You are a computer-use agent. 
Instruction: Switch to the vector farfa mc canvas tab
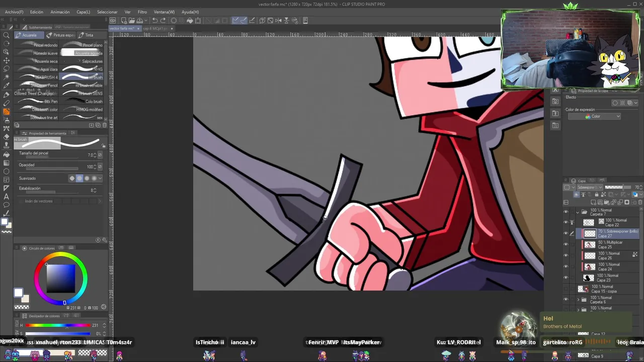click(x=124, y=29)
